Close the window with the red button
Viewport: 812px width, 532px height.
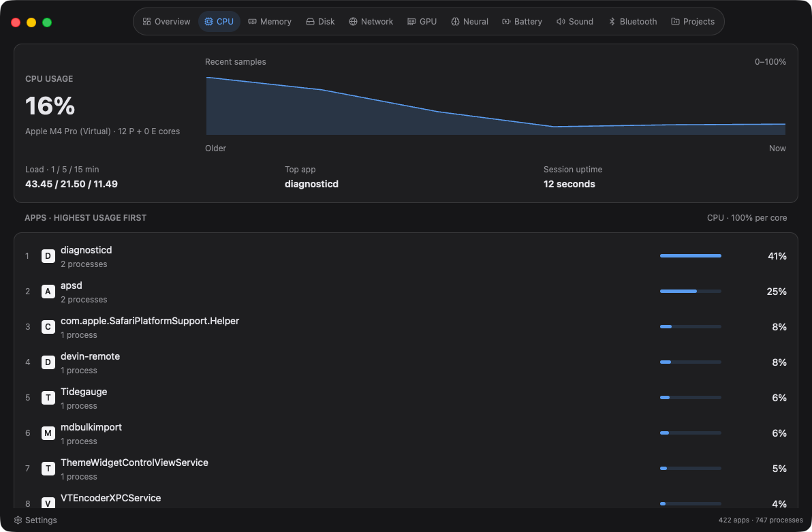tap(16, 22)
